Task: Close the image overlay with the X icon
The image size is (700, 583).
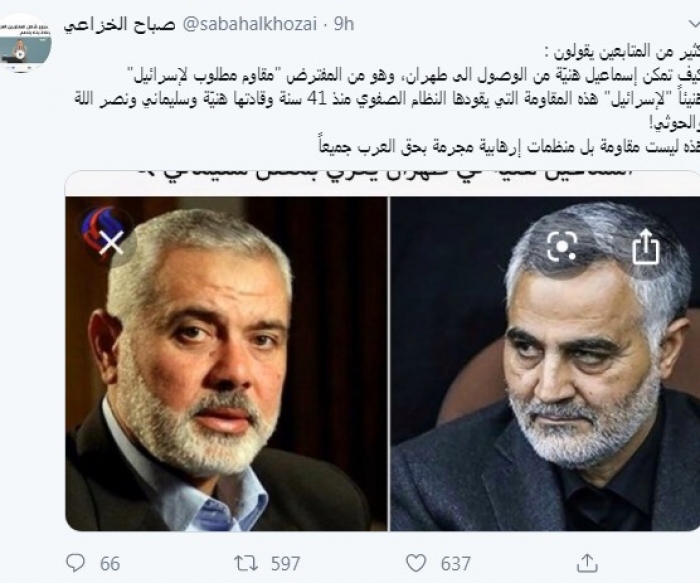Action: [111, 244]
